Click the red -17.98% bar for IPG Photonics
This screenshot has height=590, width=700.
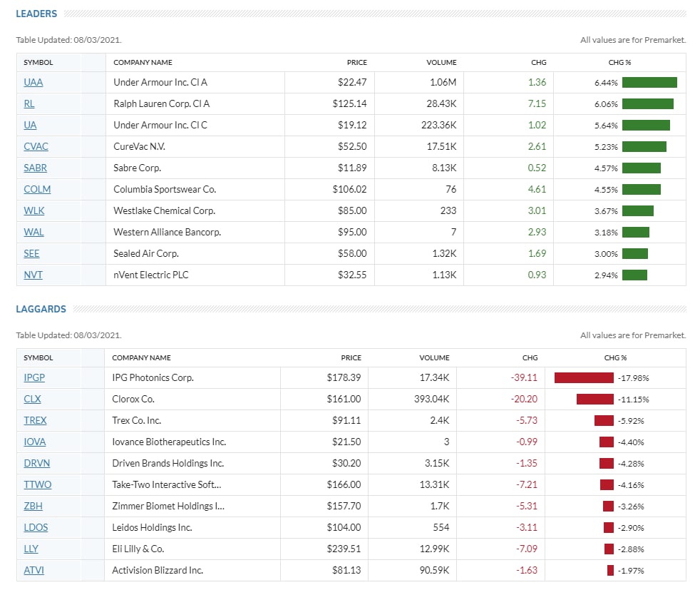(584, 378)
